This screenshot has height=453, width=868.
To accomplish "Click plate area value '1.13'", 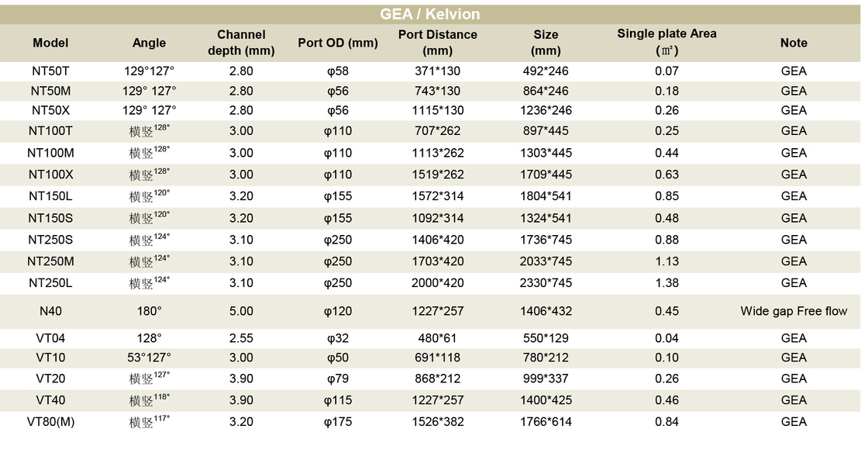I will click(x=666, y=261).
